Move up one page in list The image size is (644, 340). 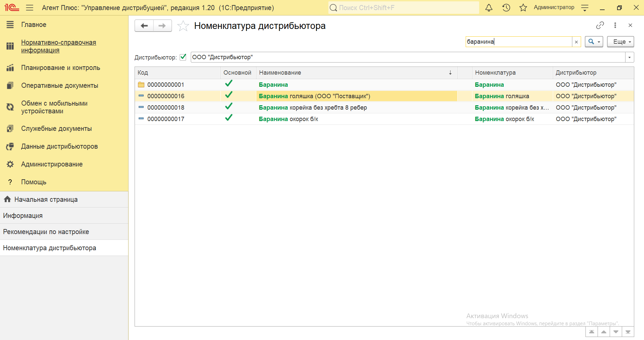(x=604, y=332)
